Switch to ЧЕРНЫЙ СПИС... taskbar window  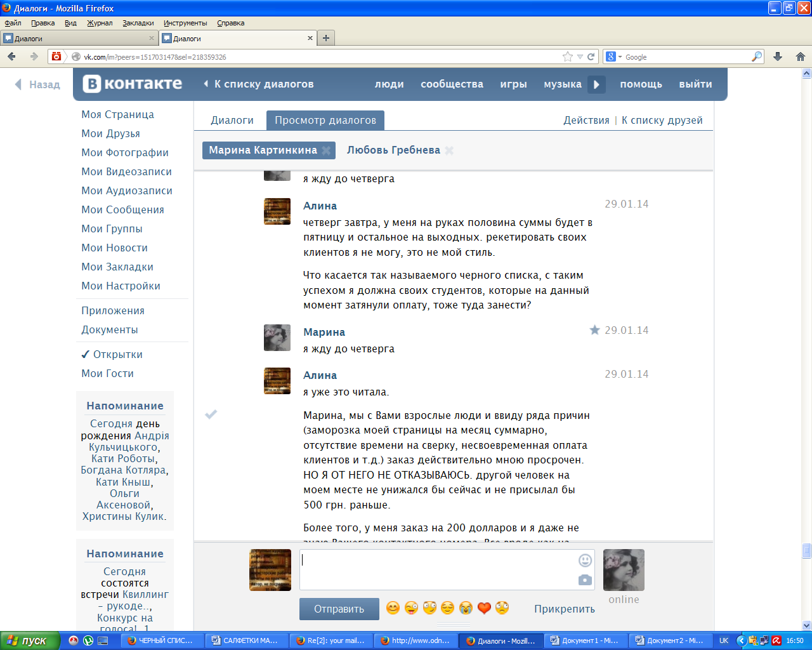pos(162,640)
